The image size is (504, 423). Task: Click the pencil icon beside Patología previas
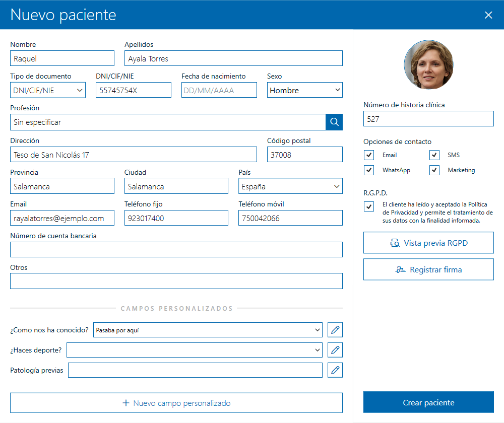click(x=335, y=370)
